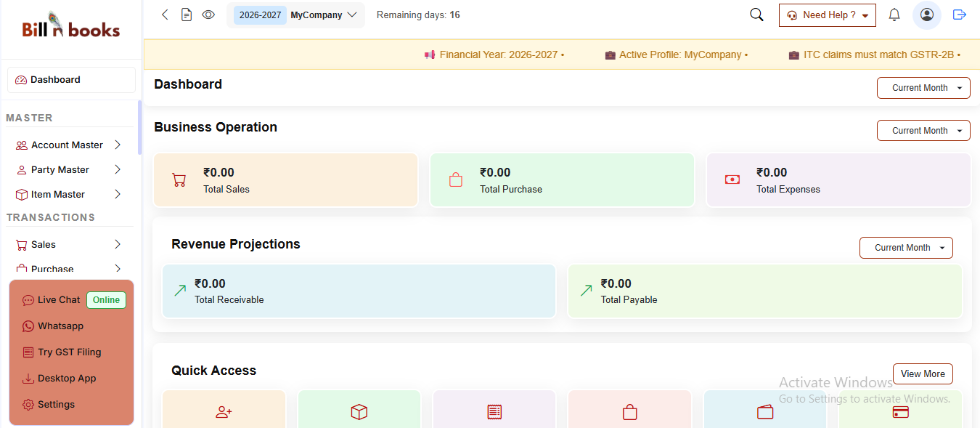Click the Total Purchase card
This screenshot has width=980, height=428.
563,180
